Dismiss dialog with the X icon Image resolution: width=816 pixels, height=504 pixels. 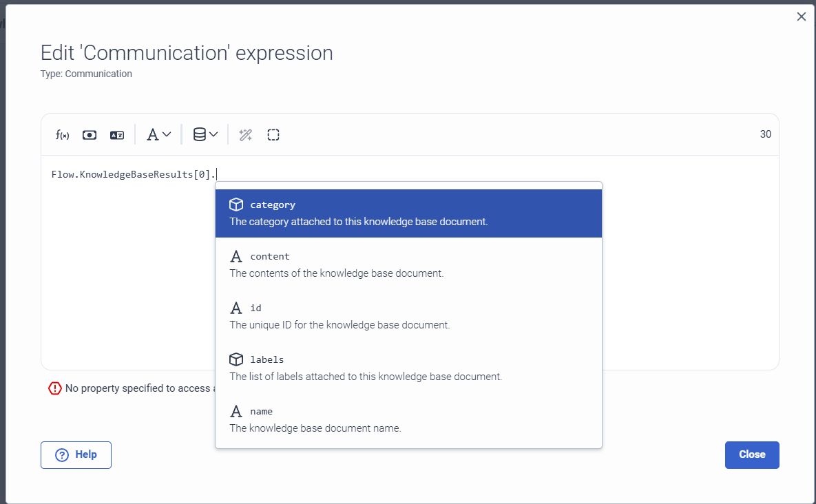point(801,17)
